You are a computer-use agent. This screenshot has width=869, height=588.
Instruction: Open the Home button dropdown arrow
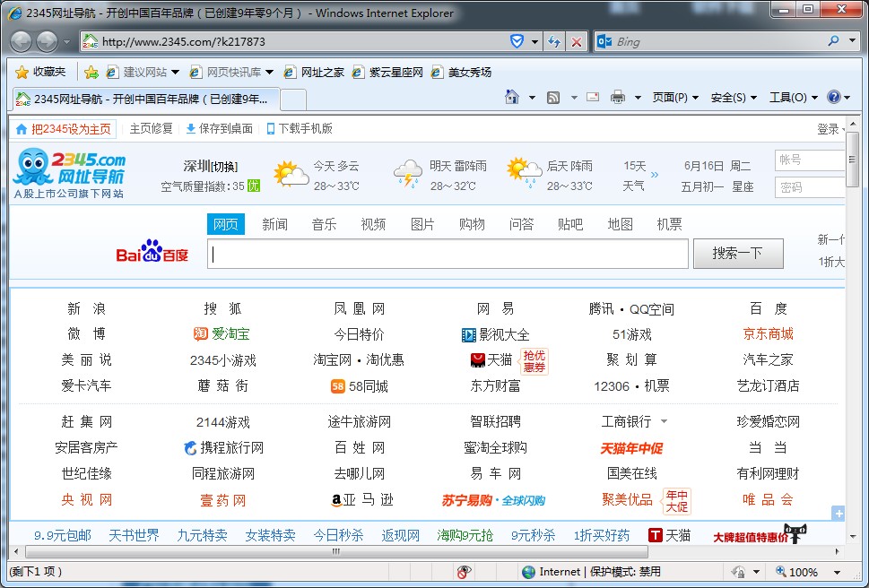[x=532, y=98]
